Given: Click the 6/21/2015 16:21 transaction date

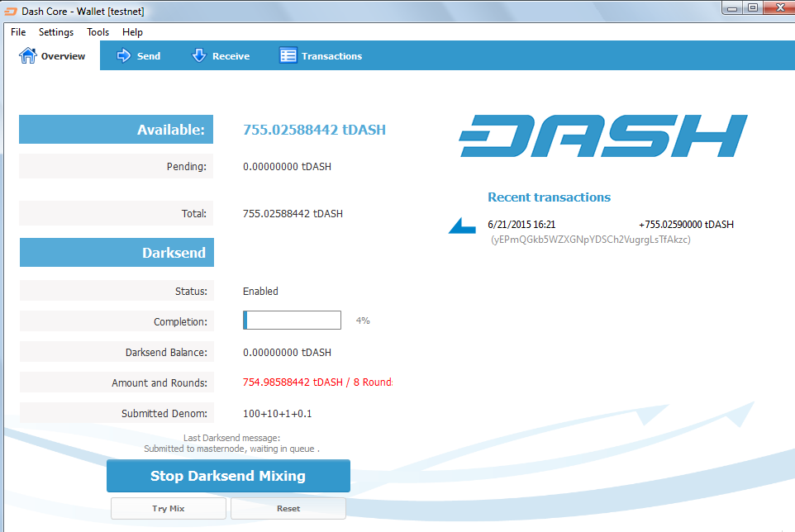Looking at the screenshot, I should click(521, 225).
